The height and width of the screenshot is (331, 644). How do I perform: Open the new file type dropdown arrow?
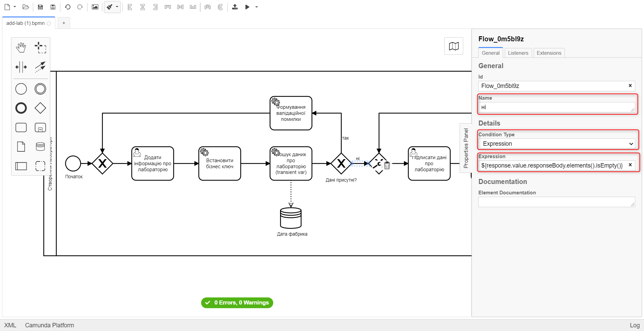[15, 7]
